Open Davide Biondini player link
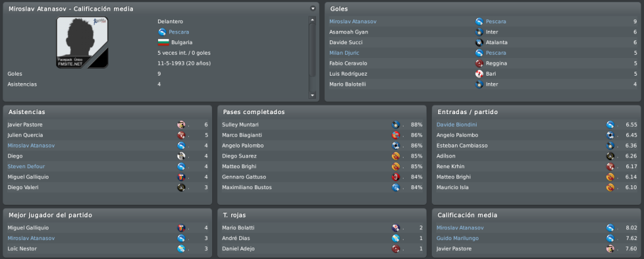Screen dimensions: 644x259 point(456,125)
